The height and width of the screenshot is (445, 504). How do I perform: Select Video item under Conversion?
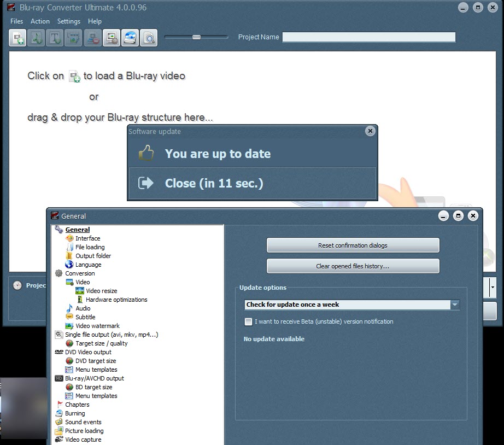(83, 282)
